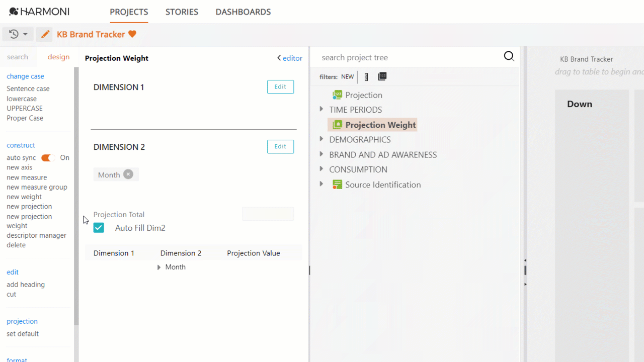
Task: Click the Harmoni logo
Action: point(39,12)
